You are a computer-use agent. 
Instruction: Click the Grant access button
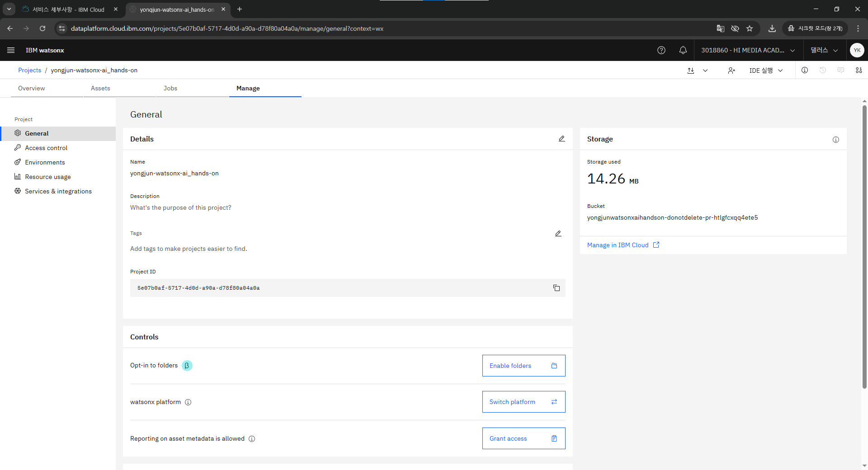(x=524, y=438)
